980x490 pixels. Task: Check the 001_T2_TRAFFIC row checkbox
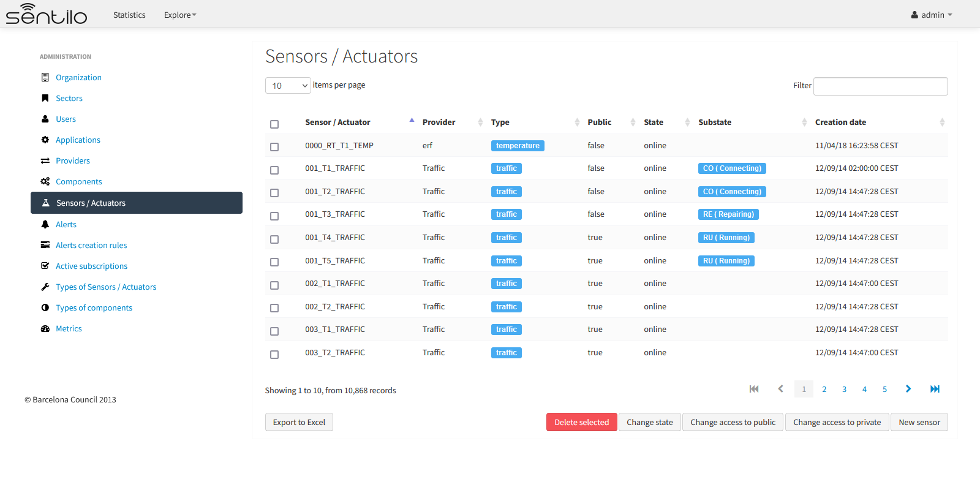click(274, 193)
